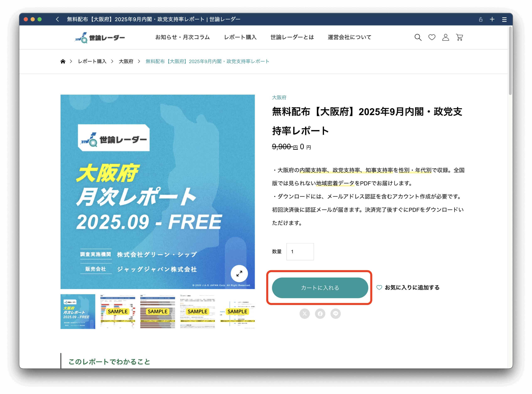Select the second SAMPLE thumbnail
The image size is (532, 394).
pyautogui.click(x=158, y=311)
